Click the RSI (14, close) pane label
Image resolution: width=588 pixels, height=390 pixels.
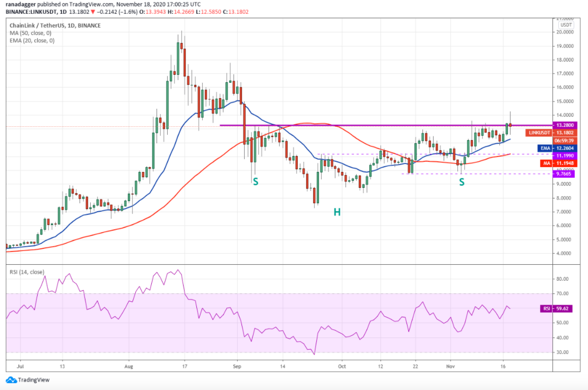click(x=27, y=272)
